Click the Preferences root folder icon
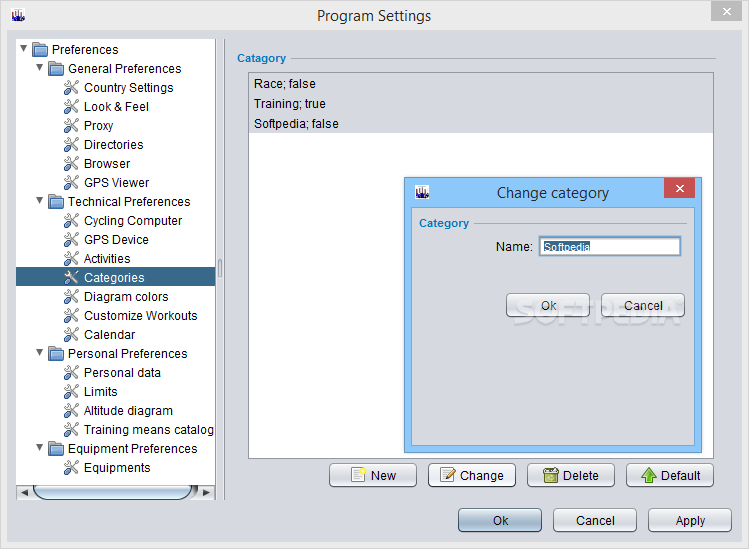 [40, 50]
